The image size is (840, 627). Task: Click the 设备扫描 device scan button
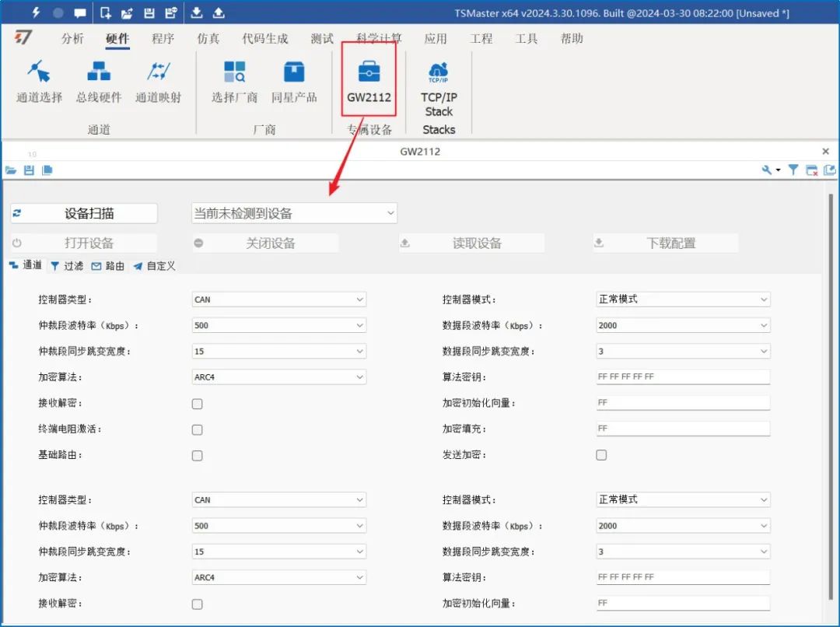(x=86, y=212)
